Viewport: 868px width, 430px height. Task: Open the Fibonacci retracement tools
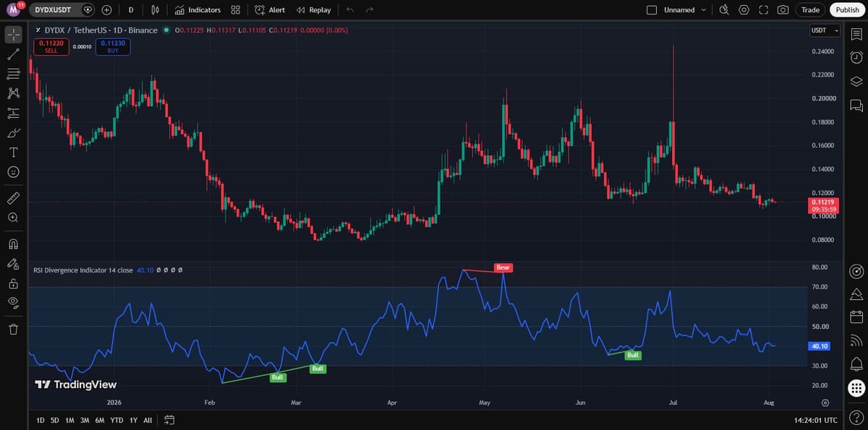coord(13,74)
